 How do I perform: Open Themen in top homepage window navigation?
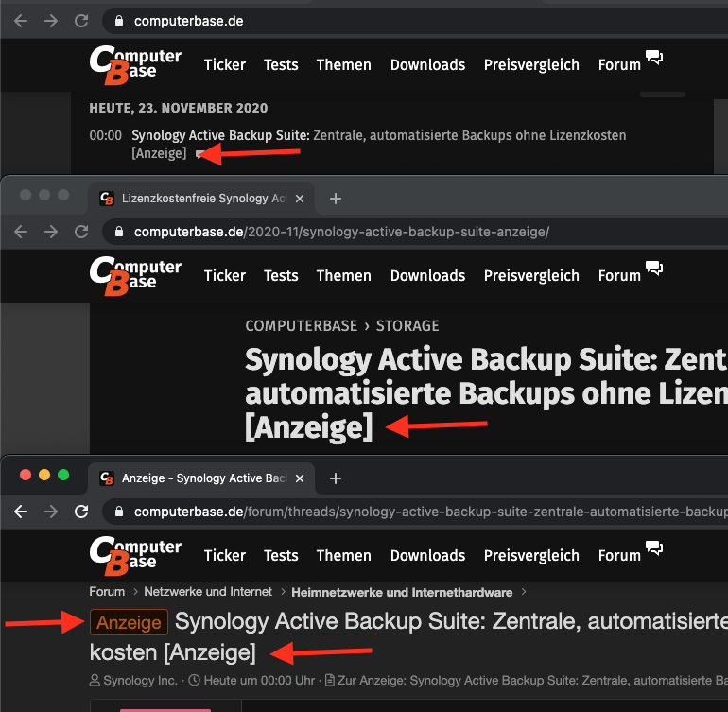tap(343, 64)
